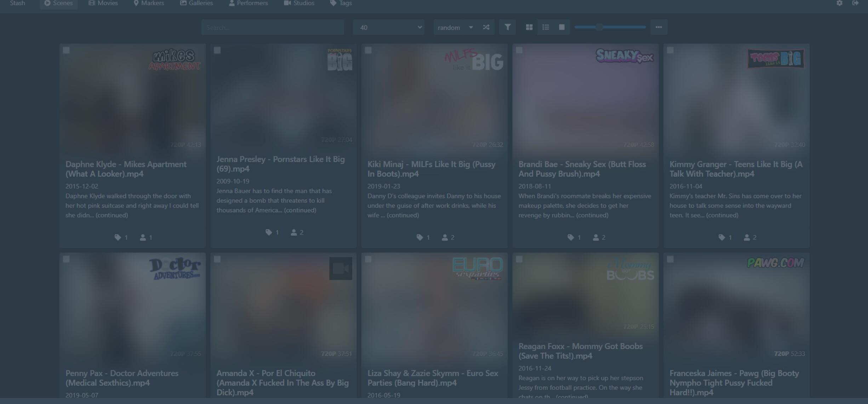Click the date 2016-11-24
This screenshot has width=868, height=404.
(x=535, y=368)
